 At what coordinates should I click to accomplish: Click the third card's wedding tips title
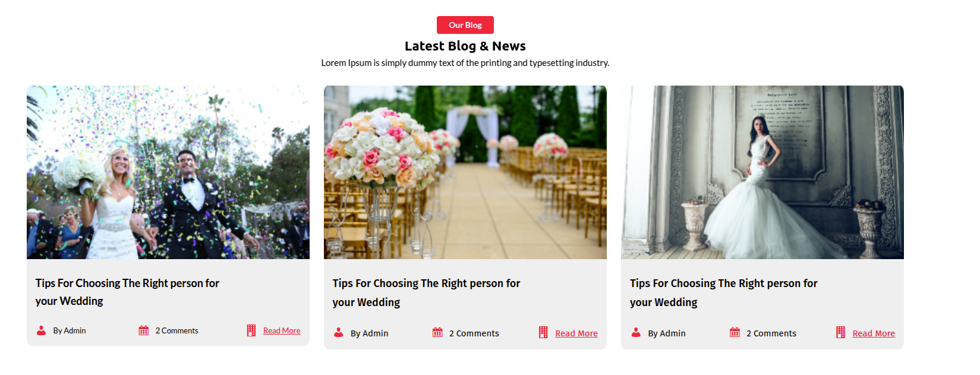pos(723,292)
